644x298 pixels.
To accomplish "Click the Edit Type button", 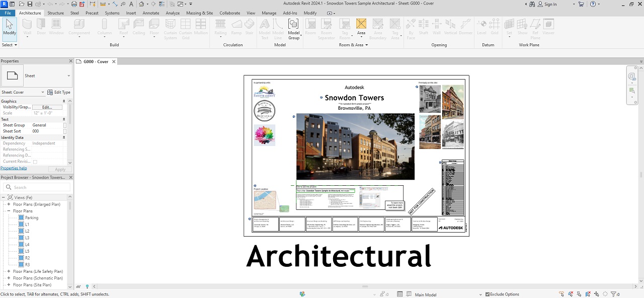I will (59, 93).
